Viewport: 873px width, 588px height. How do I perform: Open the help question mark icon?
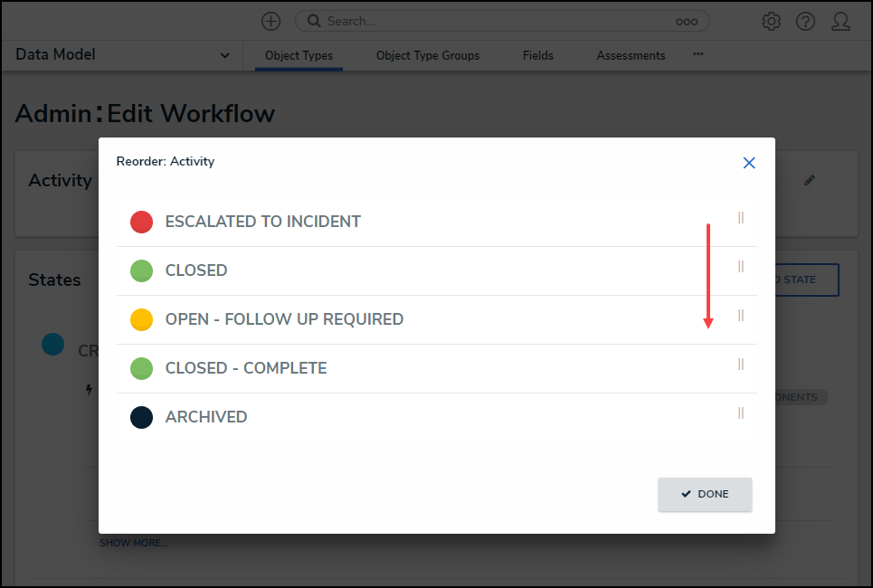coord(805,21)
